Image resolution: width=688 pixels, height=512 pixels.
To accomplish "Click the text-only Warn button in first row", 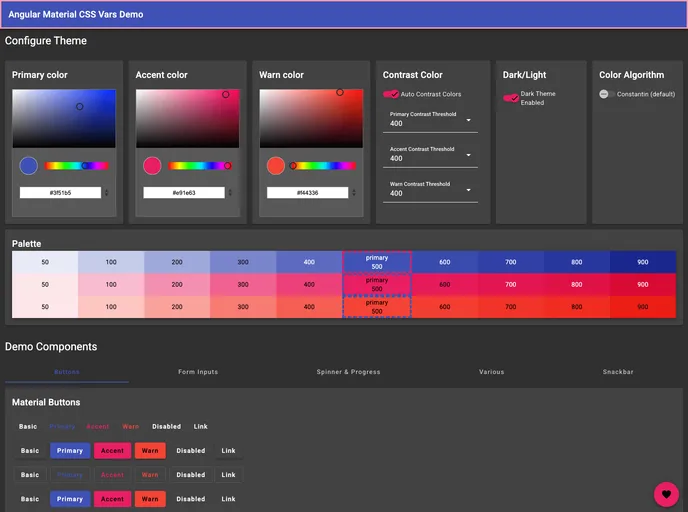I will click(x=131, y=426).
